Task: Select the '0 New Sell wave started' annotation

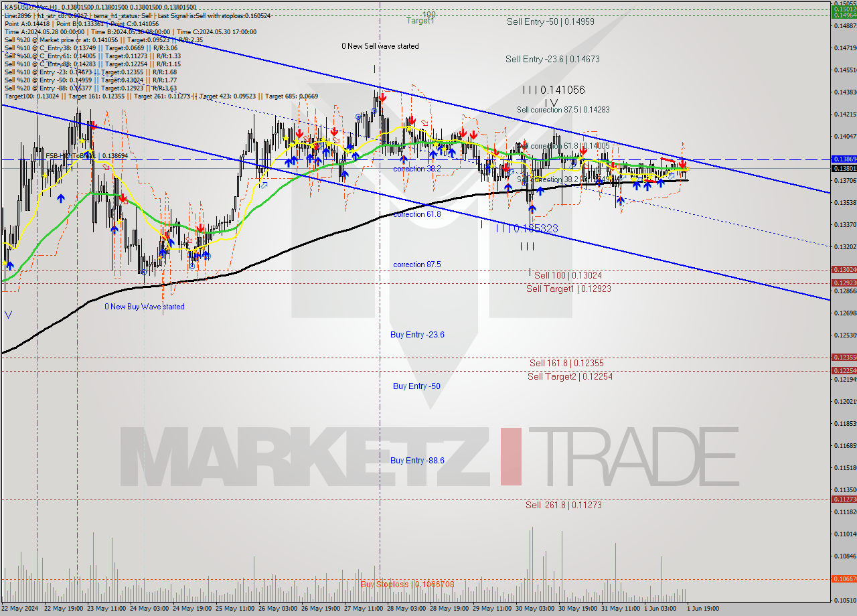Action: coord(380,46)
